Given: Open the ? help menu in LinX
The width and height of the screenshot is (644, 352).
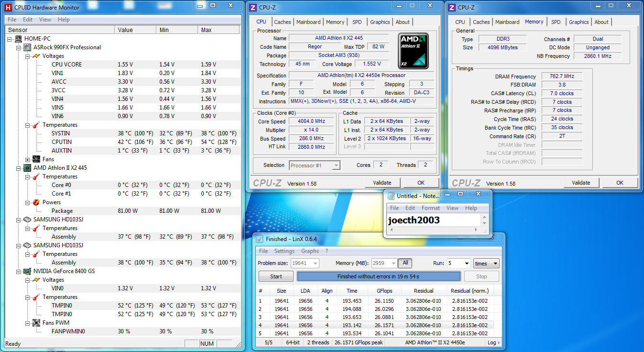Looking at the screenshot, I should coord(327,251).
